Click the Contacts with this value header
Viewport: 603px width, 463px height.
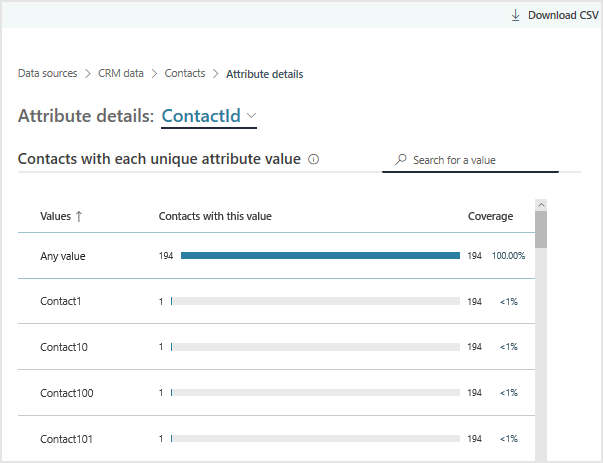coord(215,216)
